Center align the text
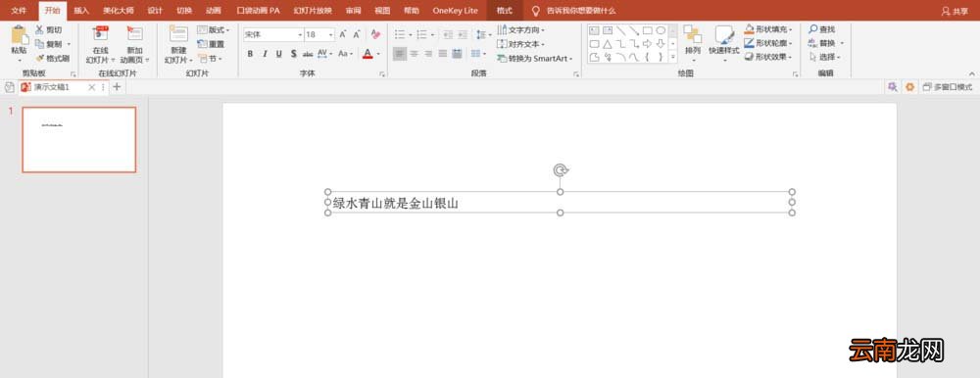The width and height of the screenshot is (980, 378). (414, 54)
